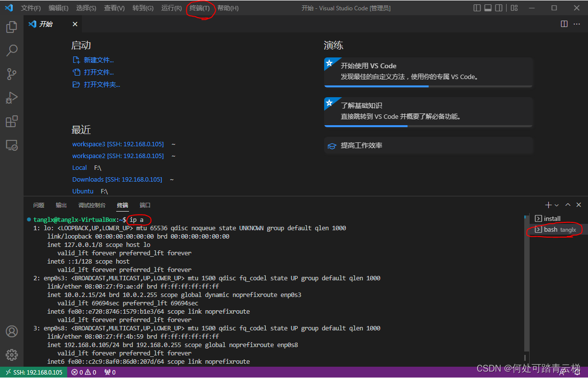
Task: Click the 打开文件... link
Action: (x=99, y=72)
